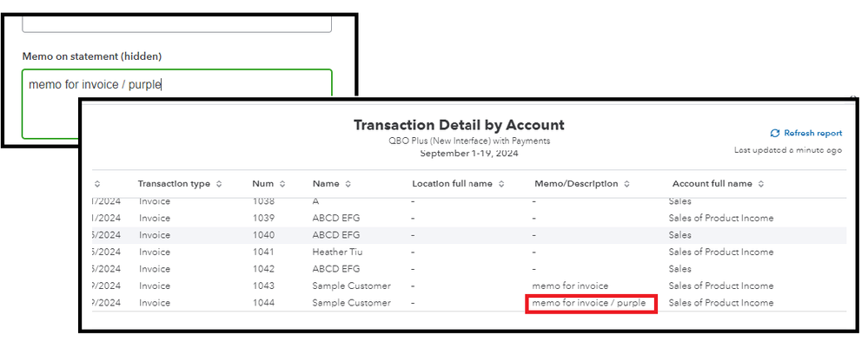The width and height of the screenshot is (868, 348).
Task: Click Sales account in invoice 1042 row
Action: click(682, 269)
